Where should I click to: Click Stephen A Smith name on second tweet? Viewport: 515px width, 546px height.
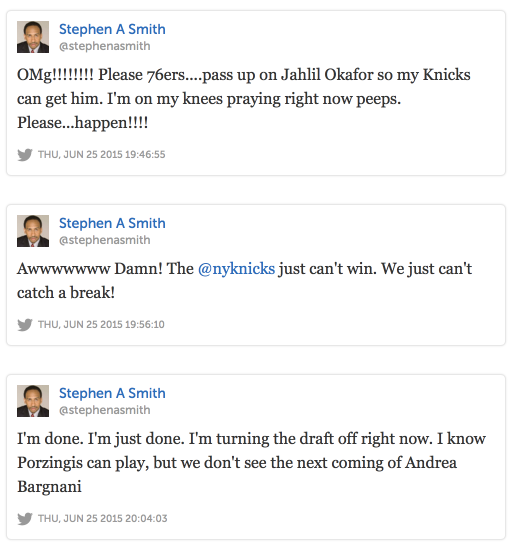112,223
